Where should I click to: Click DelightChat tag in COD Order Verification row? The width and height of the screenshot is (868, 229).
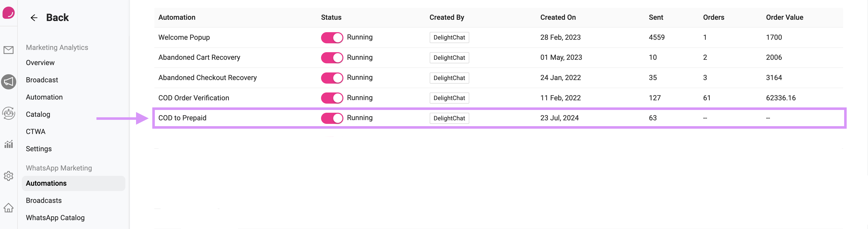tap(449, 98)
